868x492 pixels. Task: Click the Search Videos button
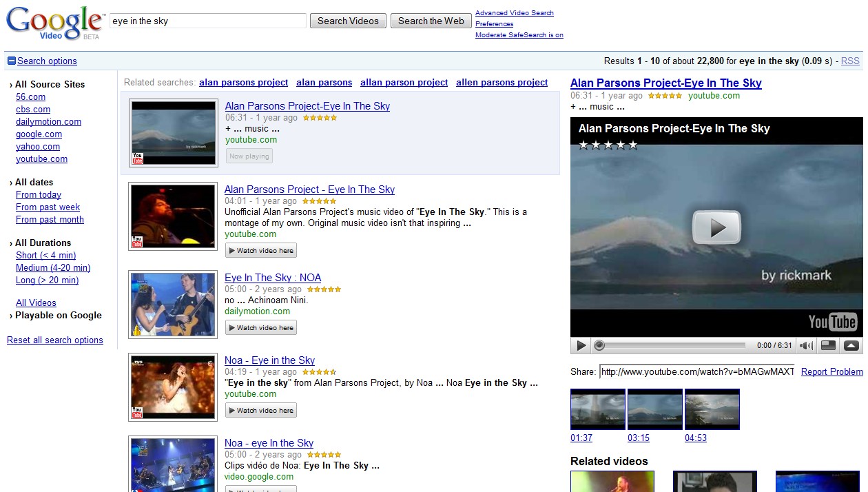348,21
